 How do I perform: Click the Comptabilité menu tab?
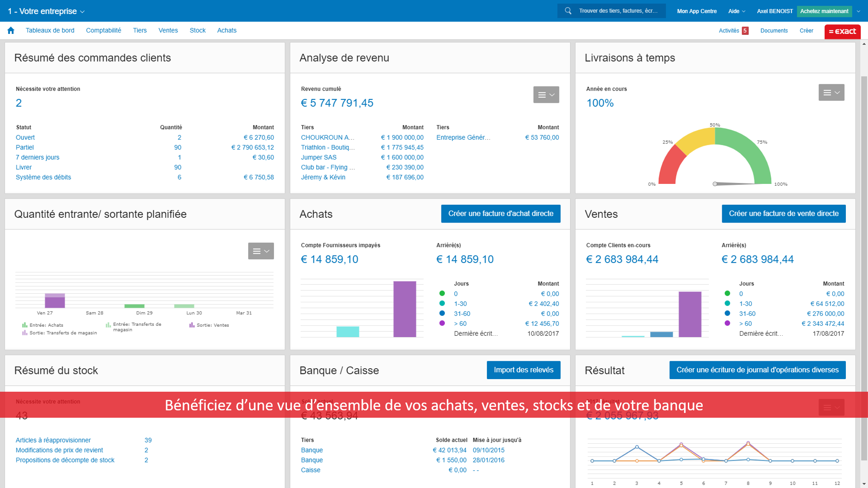(x=103, y=30)
